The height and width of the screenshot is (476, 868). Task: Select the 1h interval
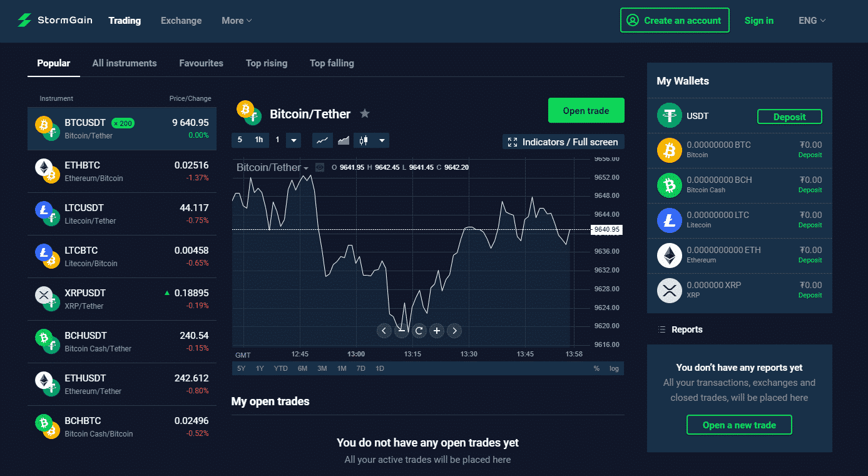coord(258,140)
